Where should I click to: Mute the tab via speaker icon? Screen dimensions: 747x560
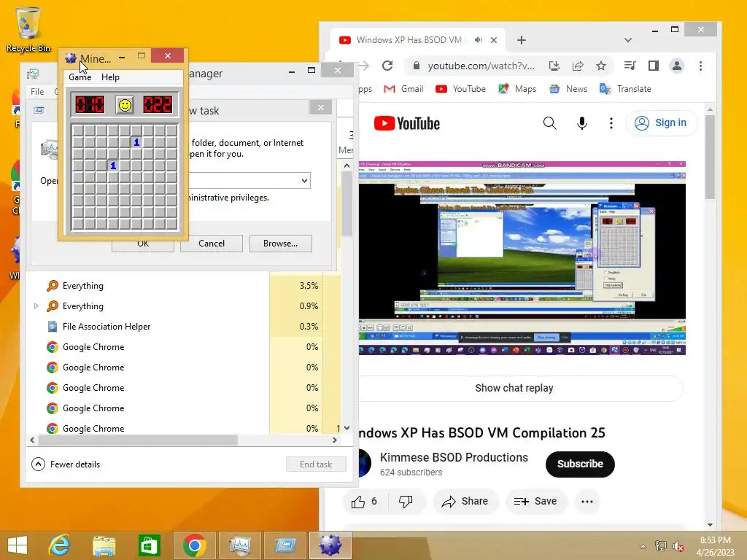pyautogui.click(x=478, y=40)
